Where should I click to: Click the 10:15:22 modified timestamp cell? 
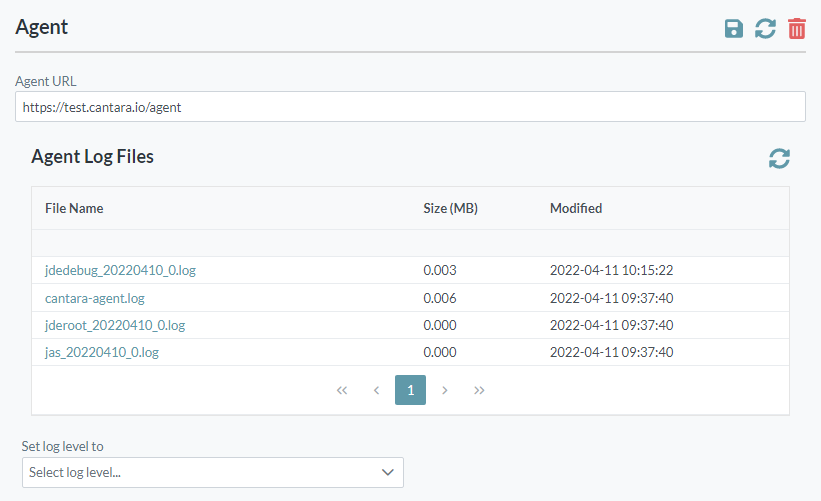611,270
